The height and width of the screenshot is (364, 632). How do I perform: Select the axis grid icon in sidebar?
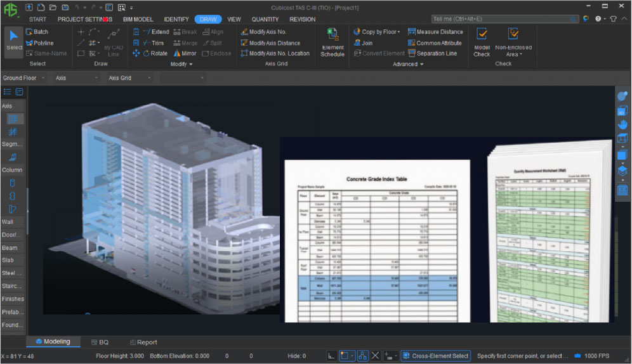coord(13,119)
